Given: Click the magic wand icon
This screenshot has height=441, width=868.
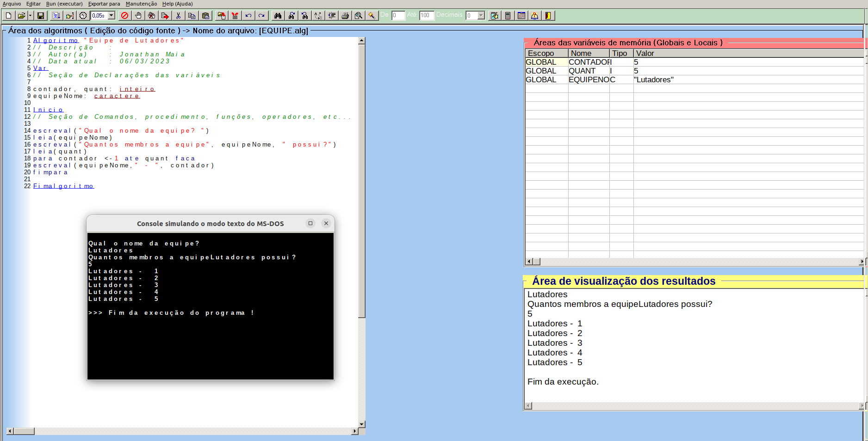Looking at the screenshot, I should (372, 16).
